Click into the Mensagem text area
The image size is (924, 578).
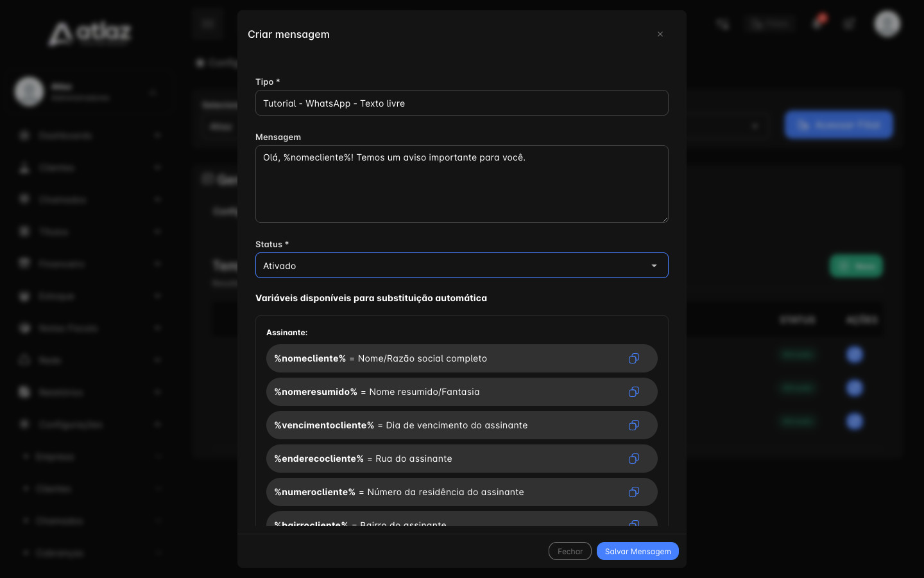(462, 184)
